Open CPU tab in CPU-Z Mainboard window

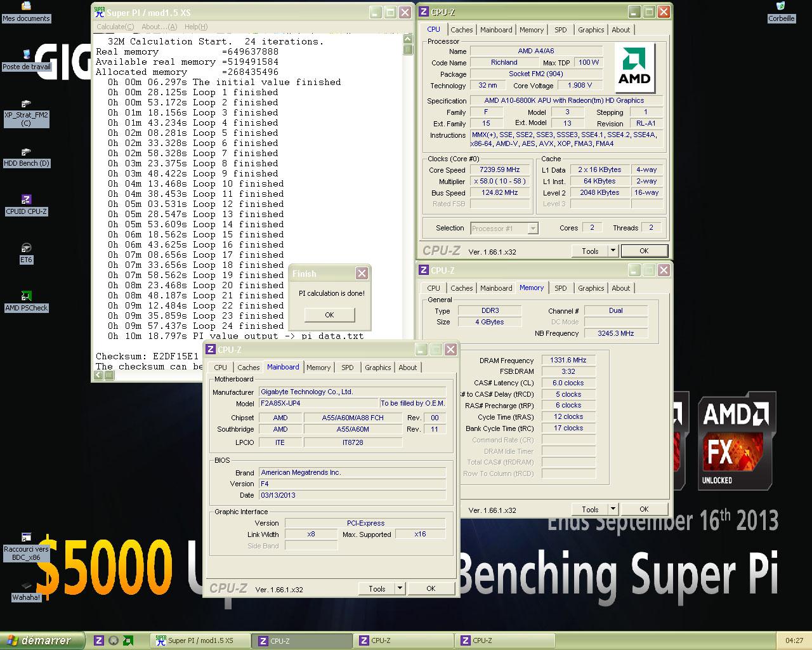(x=221, y=368)
